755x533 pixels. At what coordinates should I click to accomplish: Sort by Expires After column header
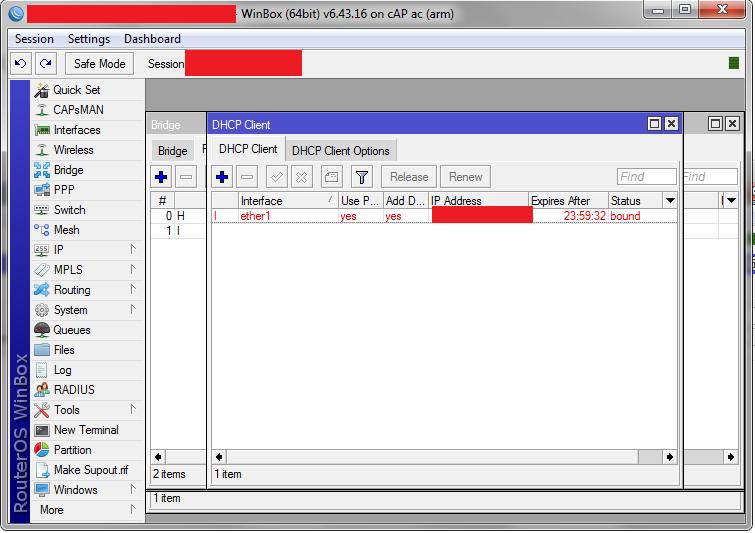point(568,200)
